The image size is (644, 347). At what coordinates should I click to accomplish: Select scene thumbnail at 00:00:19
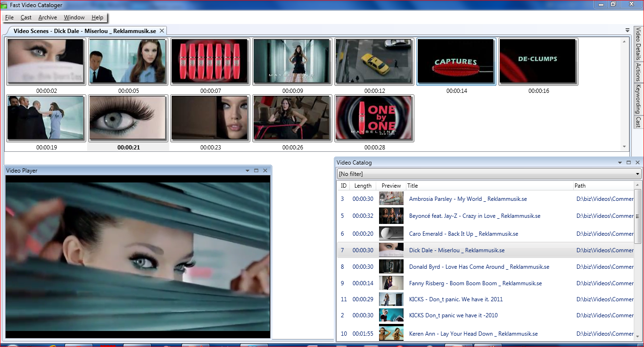pyautogui.click(x=46, y=118)
